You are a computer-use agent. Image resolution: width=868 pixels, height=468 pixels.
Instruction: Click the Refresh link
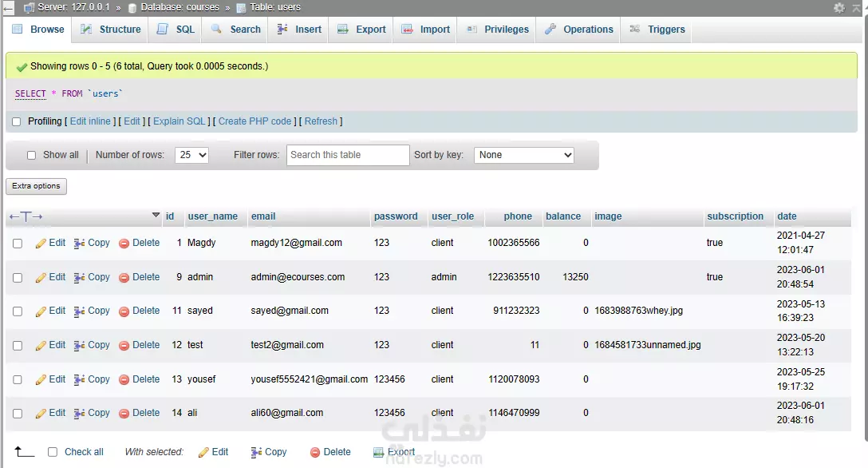click(321, 121)
